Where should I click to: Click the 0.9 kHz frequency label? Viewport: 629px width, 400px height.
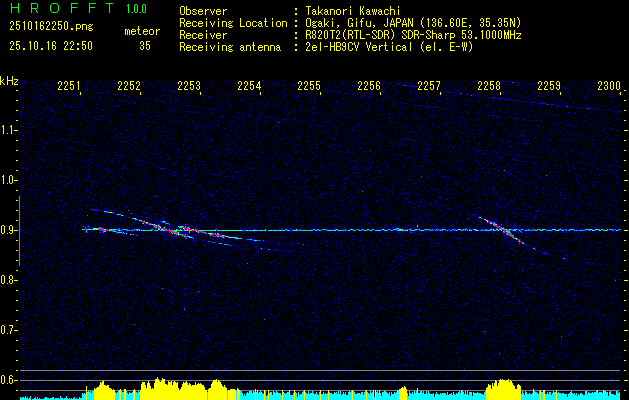8,230
